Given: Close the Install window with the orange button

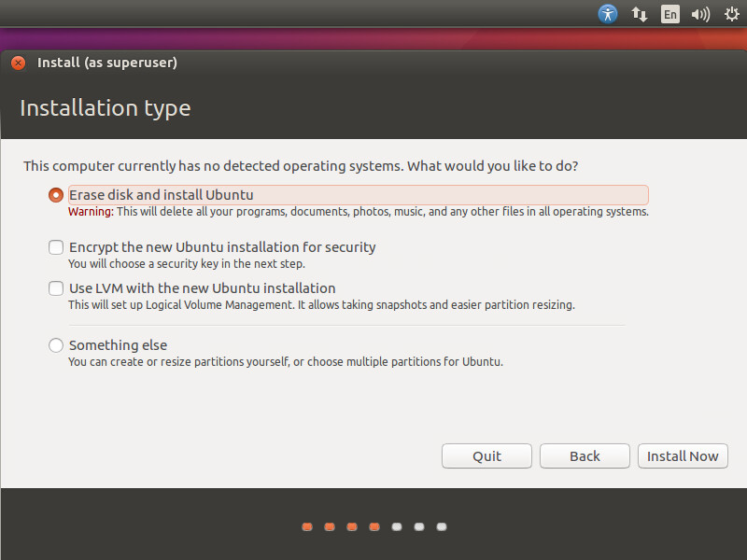Looking at the screenshot, I should pos(18,63).
